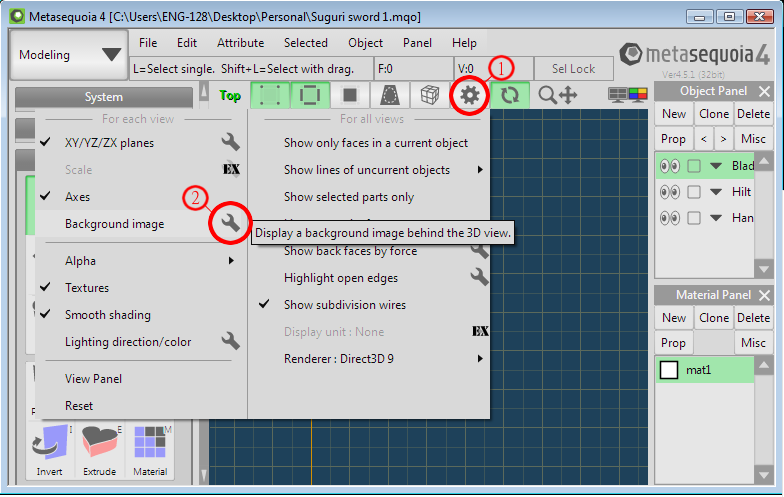This screenshot has height=497, width=784.
Task: Click the mat1 white color swatch
Action: coord(669,370)
